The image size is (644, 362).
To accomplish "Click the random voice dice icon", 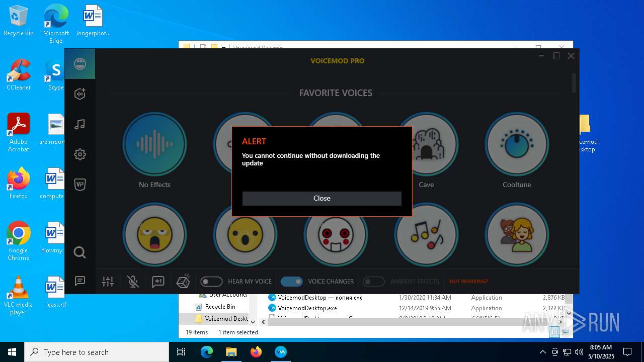I will 183,282.
